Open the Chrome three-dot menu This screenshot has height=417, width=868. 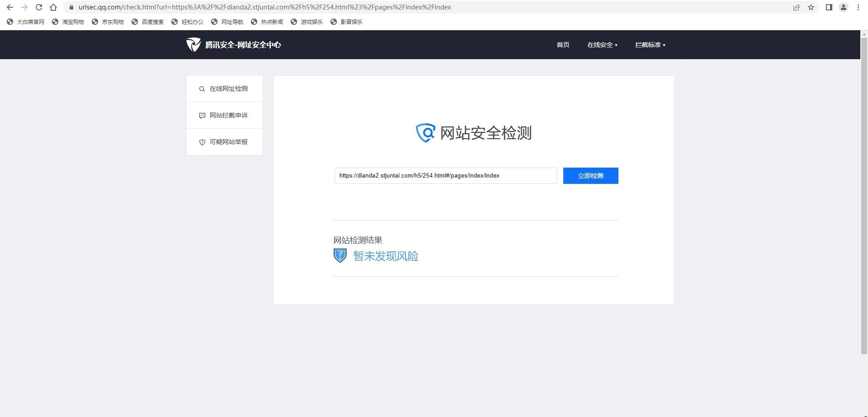(858, 7)
